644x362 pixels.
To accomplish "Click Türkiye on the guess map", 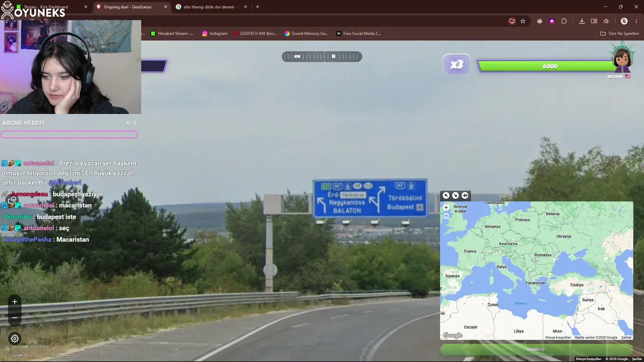I will click(x=577, y=285).
